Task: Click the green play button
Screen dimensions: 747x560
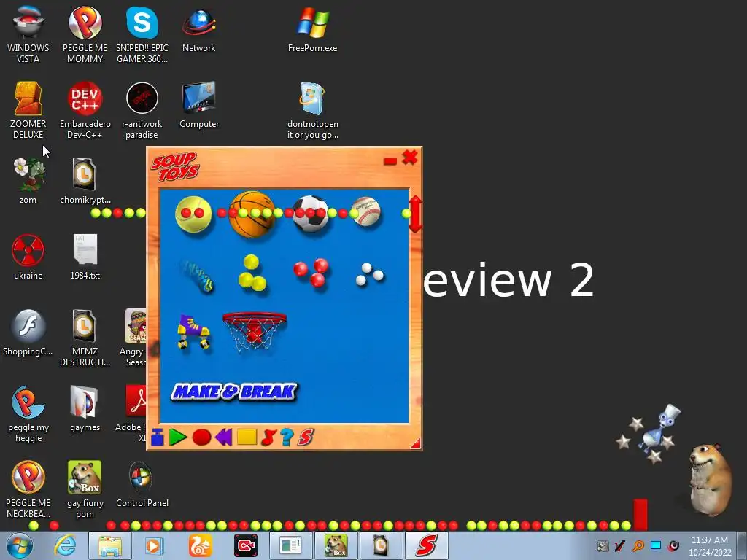Action: [x=178, y=437]
